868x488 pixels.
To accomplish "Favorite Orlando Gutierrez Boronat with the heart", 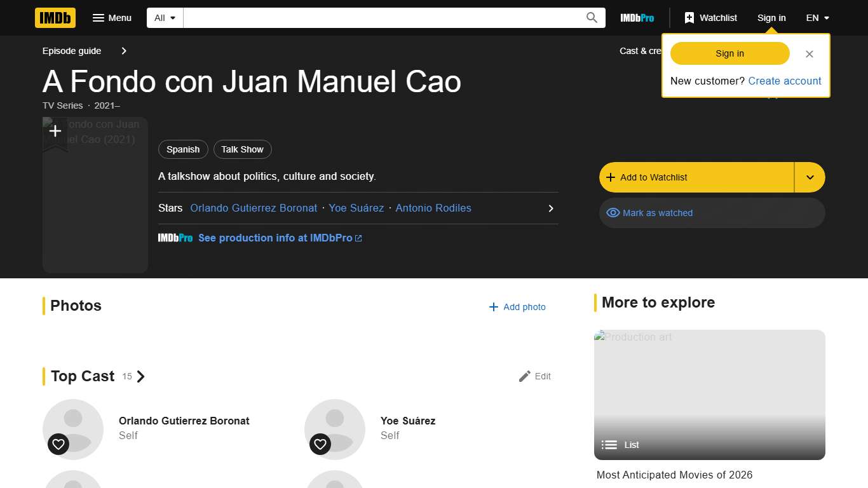I will click(58, 444).
